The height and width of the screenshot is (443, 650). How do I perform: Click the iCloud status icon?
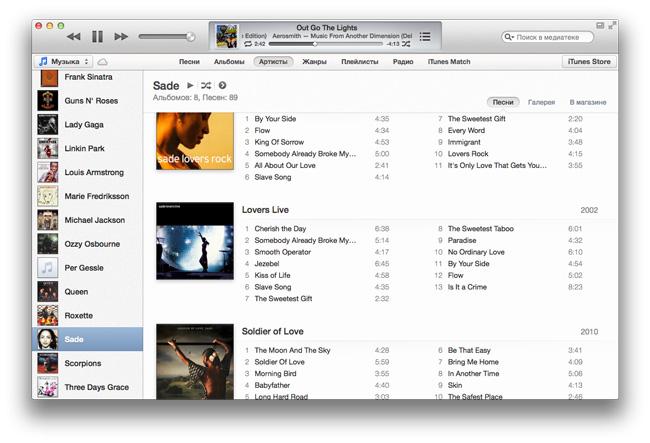(102, 62)
